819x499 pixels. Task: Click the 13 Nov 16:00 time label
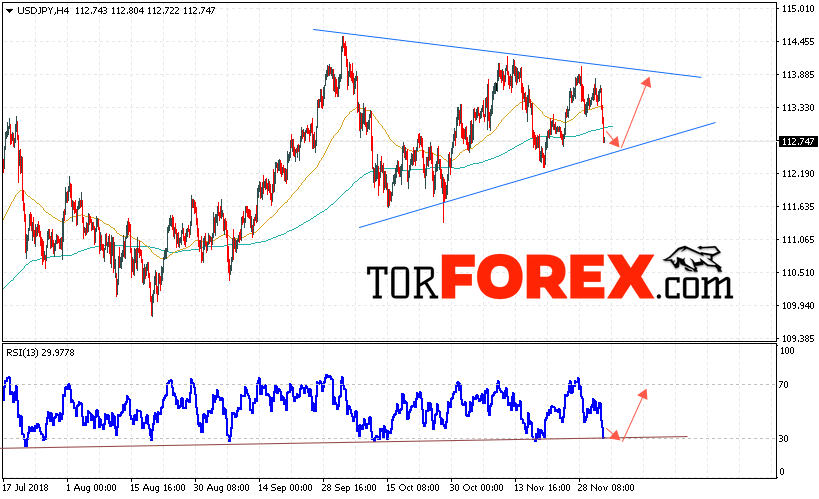(542, 488)
